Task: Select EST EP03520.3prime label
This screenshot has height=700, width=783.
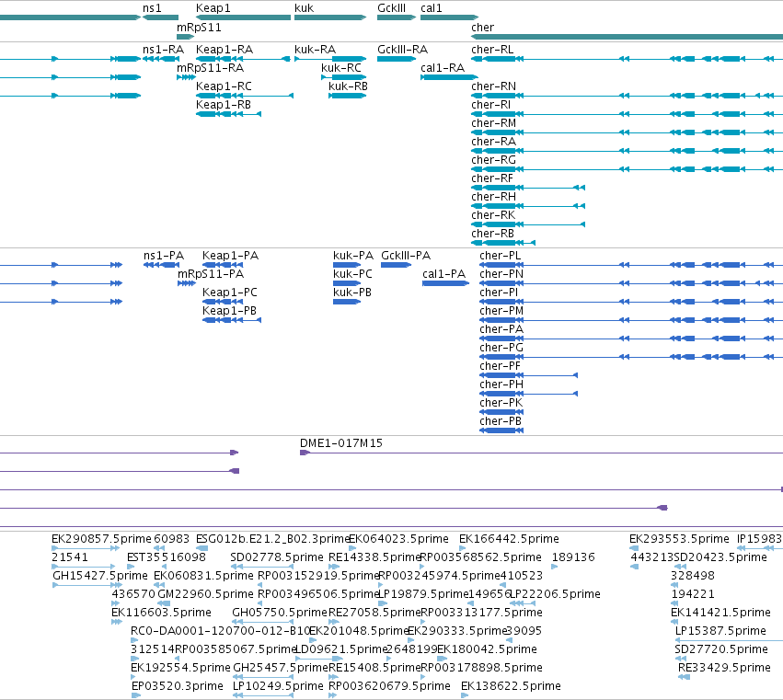Action: pos(178,686)
